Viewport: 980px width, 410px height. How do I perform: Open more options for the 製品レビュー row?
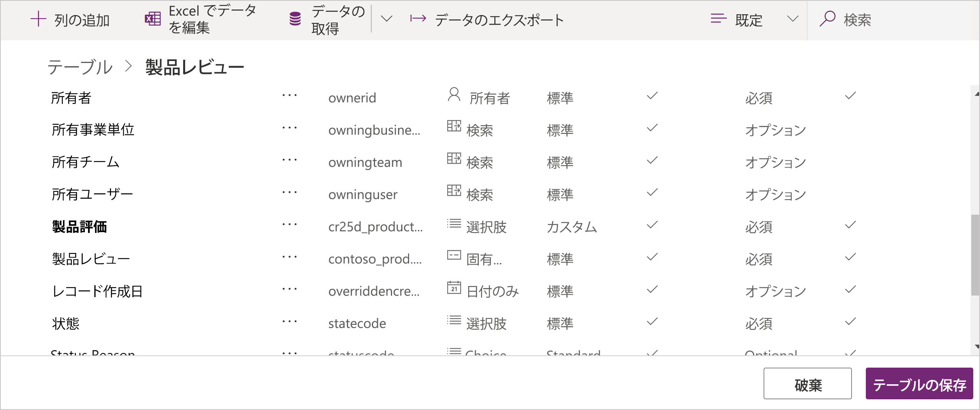(289, 257)
